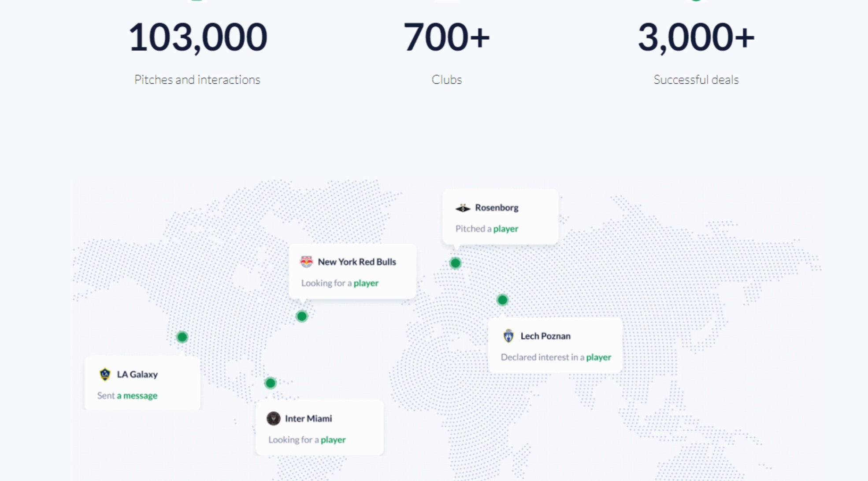Select green map dot below Rosenborg card
Viewport: 868px width, 481px height.
click(455, 263)
